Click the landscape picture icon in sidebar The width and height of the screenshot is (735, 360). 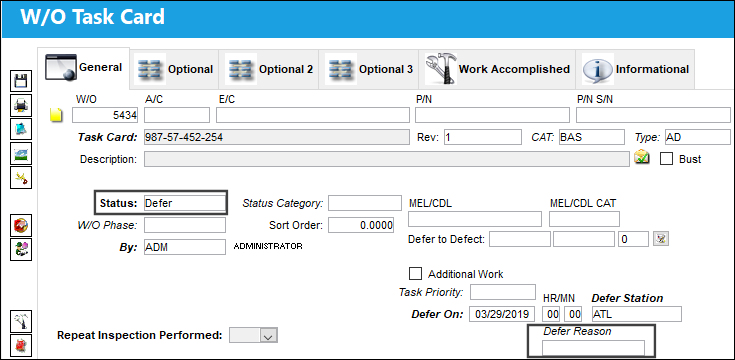[x=21, y=153]
